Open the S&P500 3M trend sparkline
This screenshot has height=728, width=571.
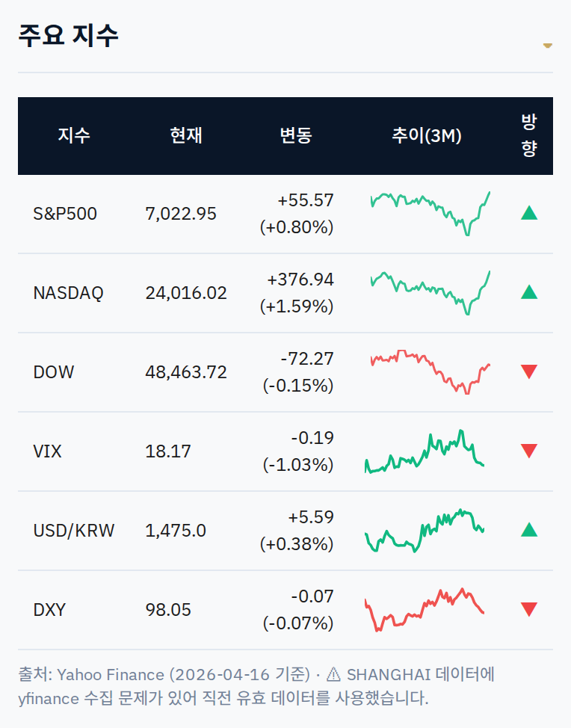[430, 214]
